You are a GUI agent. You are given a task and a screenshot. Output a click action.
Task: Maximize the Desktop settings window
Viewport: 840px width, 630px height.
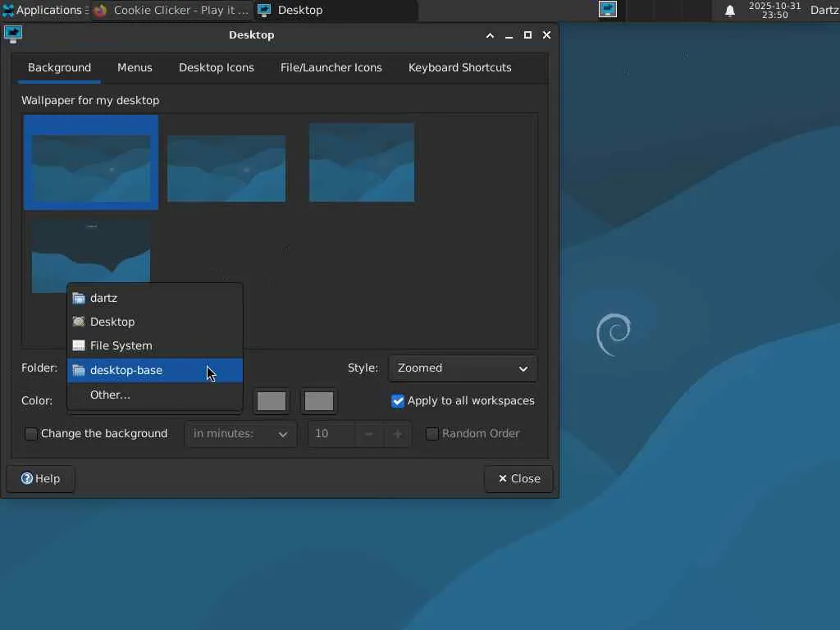pos(527,35)
